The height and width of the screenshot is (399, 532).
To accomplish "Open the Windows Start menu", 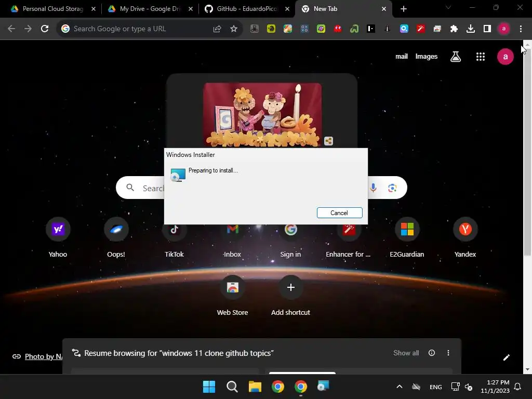I will 209,387.
